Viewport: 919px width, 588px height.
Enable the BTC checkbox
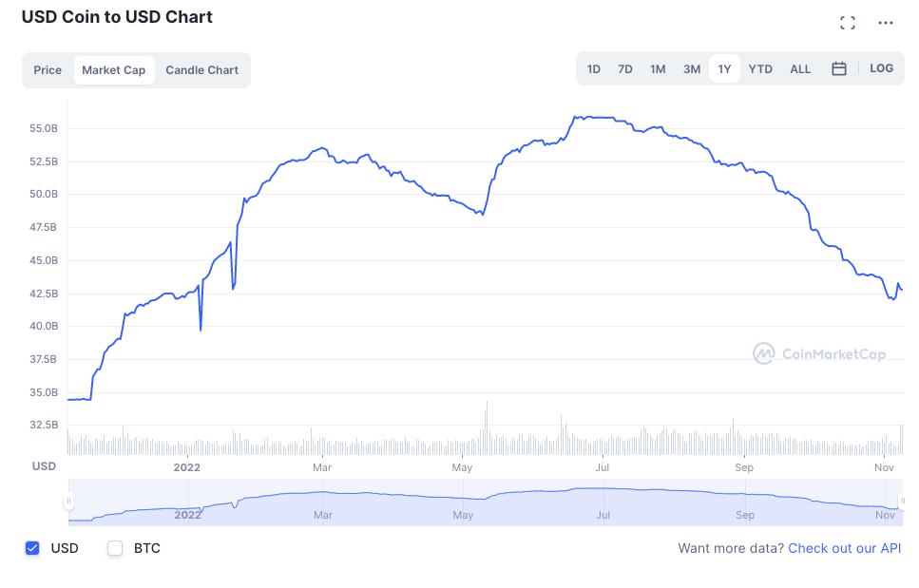click(116, 548)
